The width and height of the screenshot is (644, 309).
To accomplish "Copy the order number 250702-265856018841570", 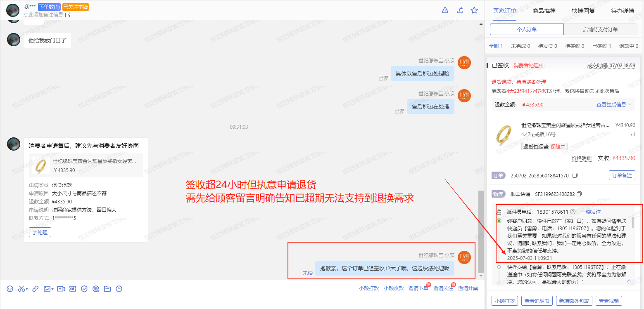I will pyautogui.click(x=575, y=176).
